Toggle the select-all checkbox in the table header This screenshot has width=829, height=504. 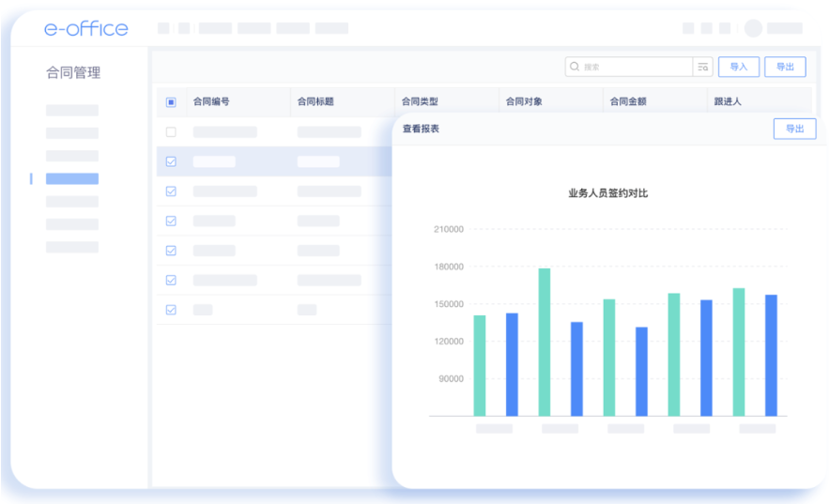pos(171,102)
